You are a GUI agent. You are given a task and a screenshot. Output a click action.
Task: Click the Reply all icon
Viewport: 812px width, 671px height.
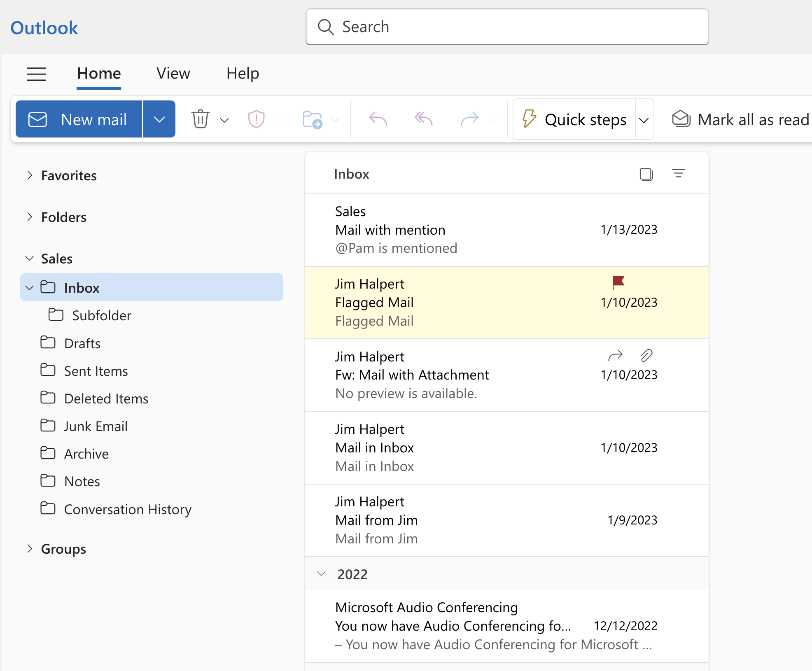tap(423, 119)
